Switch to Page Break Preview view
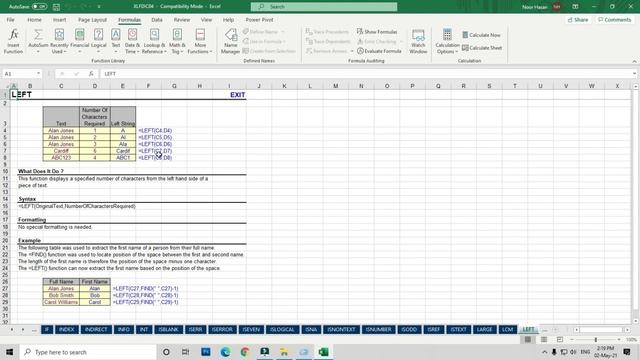The width and height of the screenshot is (640, 360). (560, 340)
